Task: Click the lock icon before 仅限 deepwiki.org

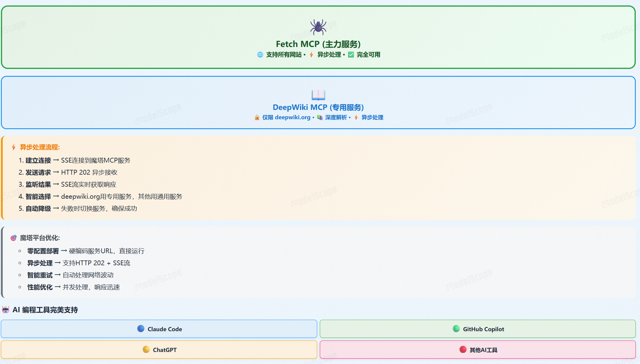Action: click(x=257, y=117)
